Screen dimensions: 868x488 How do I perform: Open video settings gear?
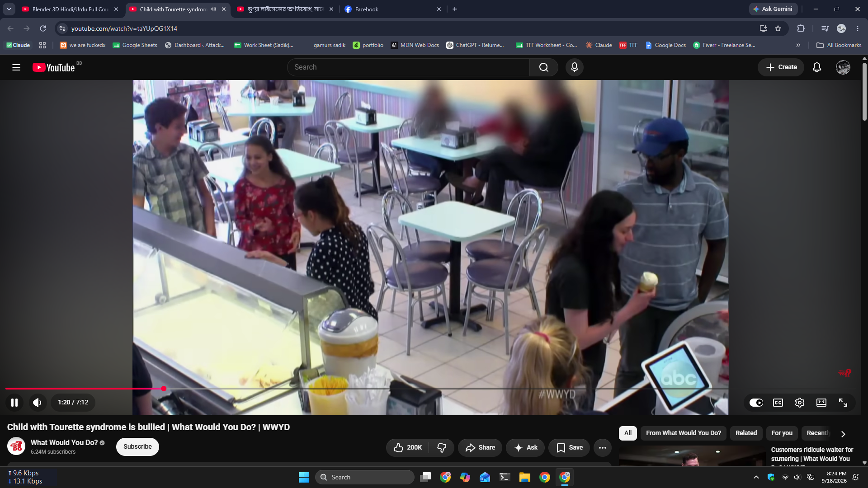(x=800, y=403)
